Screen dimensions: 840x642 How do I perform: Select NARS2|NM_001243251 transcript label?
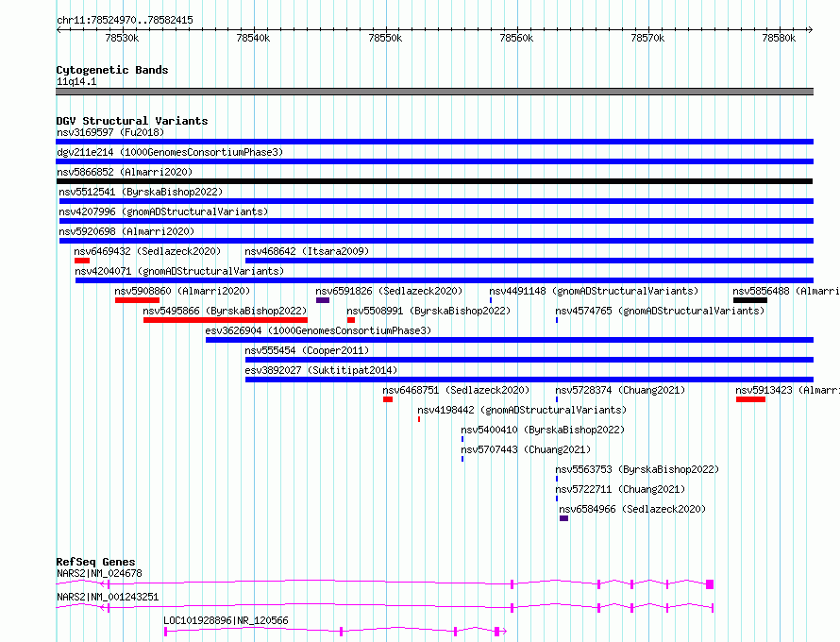(108, 597)
